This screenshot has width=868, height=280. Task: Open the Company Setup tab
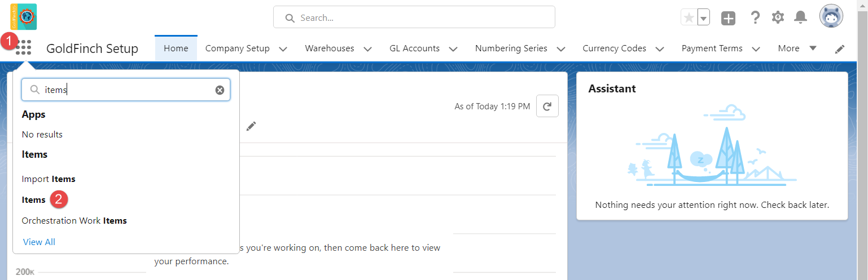click(x=238, y=48)
